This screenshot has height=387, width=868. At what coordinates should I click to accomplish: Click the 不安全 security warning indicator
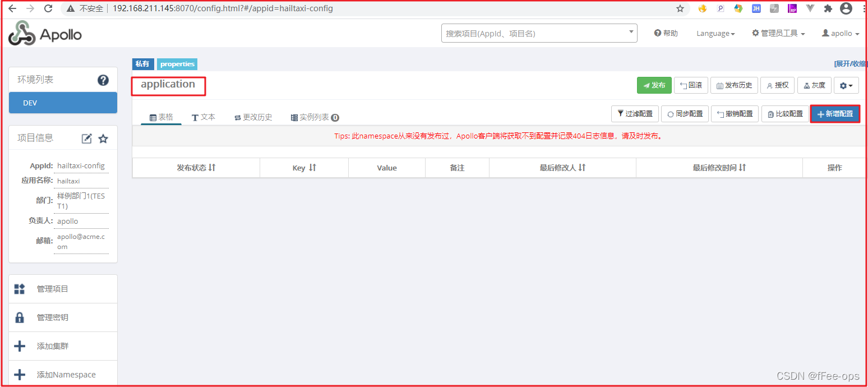point(85,8)
